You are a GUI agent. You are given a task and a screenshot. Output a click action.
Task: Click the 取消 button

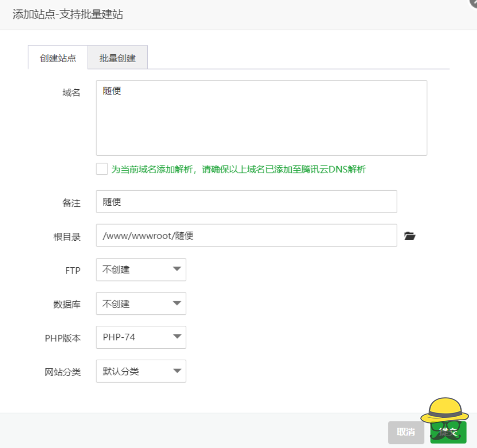(406, 432)
